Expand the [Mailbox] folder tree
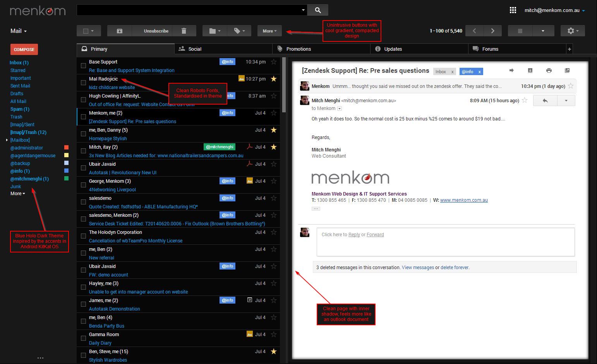This screenshot has width=597, height=364. coord(7,140)
